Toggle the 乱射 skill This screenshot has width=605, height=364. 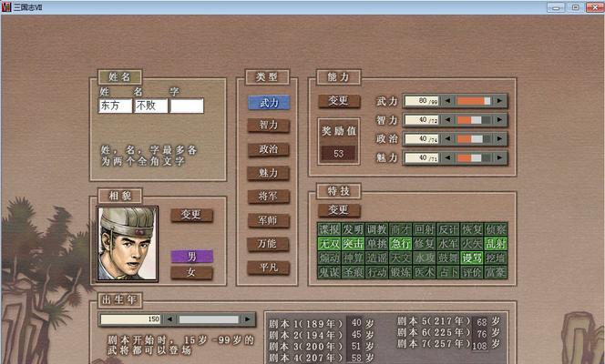tap(496, 244)
